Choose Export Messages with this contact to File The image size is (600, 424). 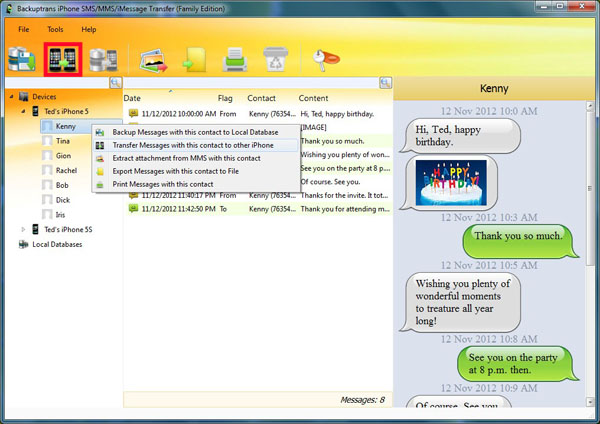[x=196, y=171]
